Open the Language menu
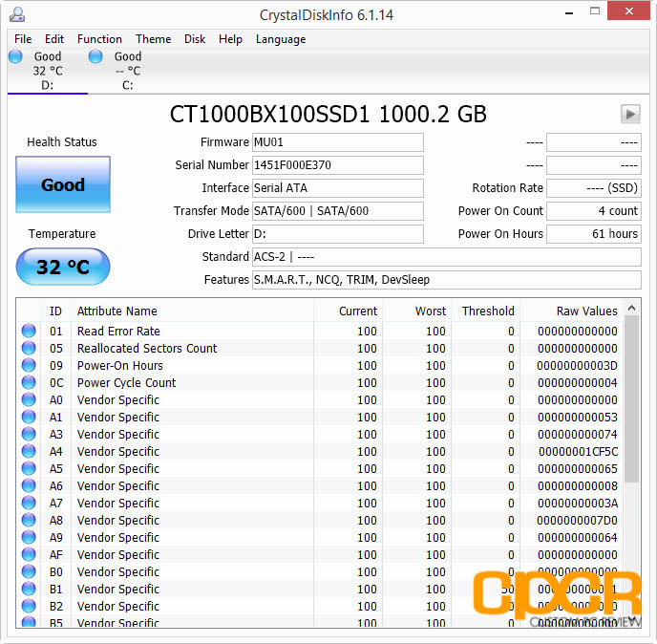Viewport: 657px width, 644px height. [281, 39]
